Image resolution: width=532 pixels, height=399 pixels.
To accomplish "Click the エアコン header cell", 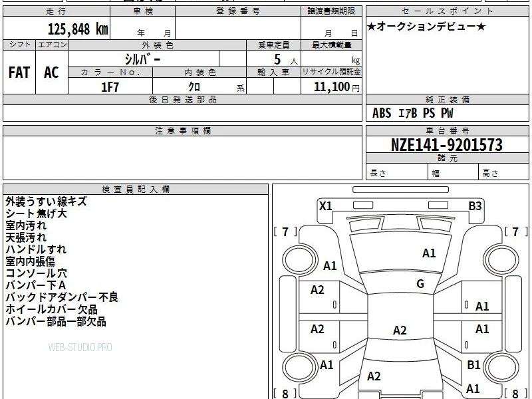I will coord(52,45).
